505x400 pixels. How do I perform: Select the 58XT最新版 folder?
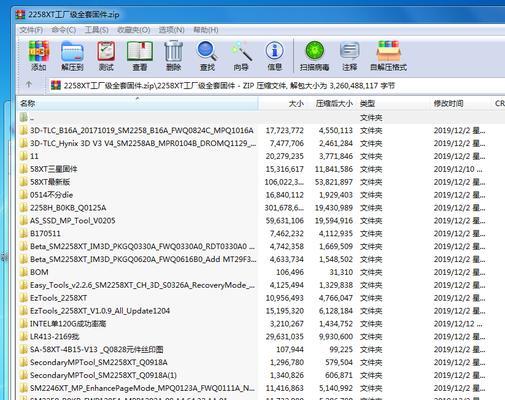point(50,182)
